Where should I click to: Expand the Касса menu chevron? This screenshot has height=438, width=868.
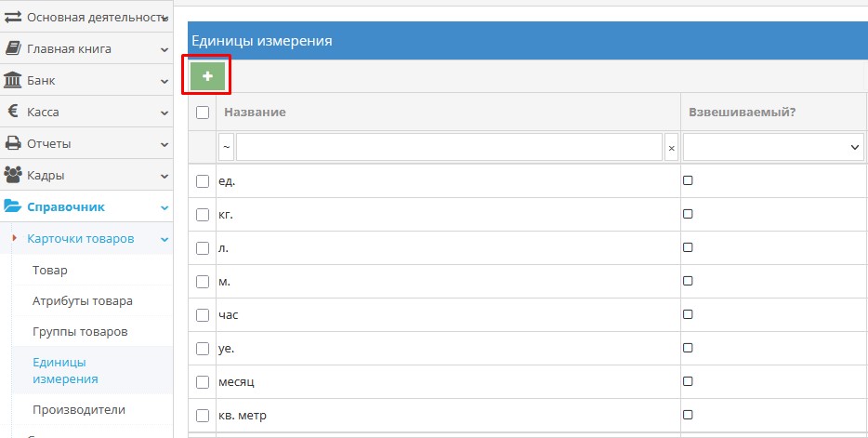(164, 113)
